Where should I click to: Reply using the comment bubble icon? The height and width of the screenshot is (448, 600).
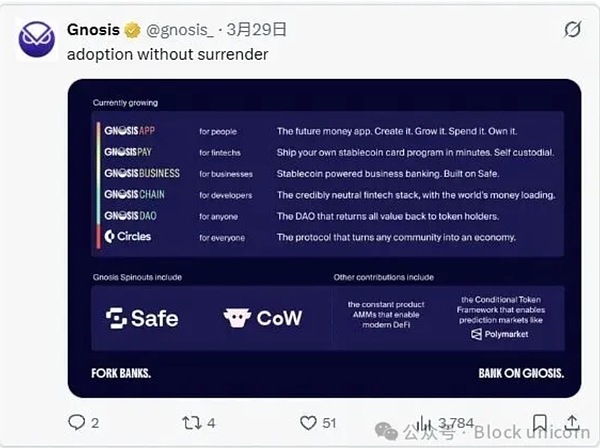tap(76, 422)
